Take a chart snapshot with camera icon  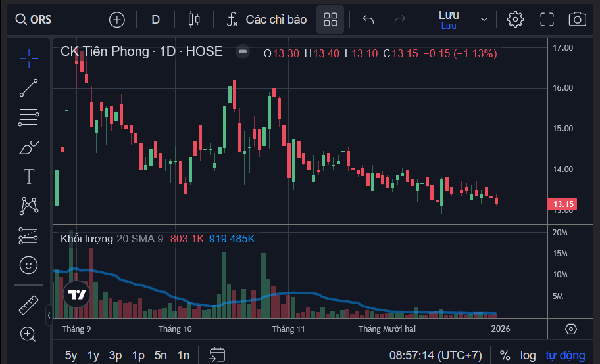tap(578, 20)
